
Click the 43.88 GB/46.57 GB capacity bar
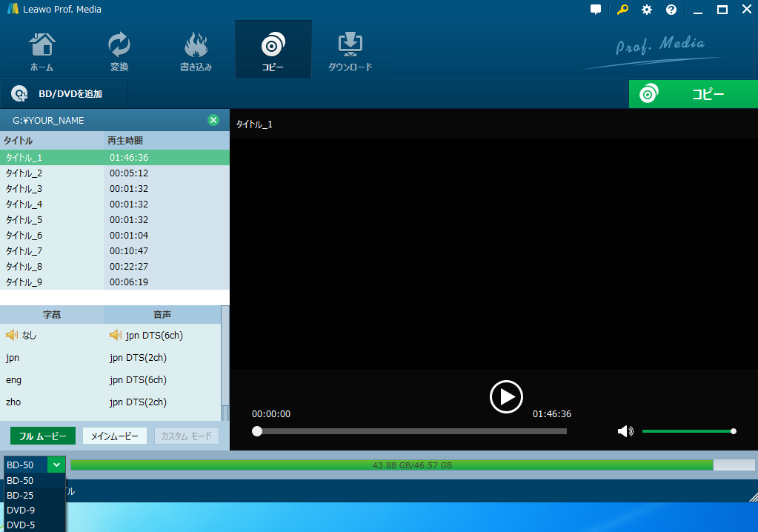coord(413,465)
